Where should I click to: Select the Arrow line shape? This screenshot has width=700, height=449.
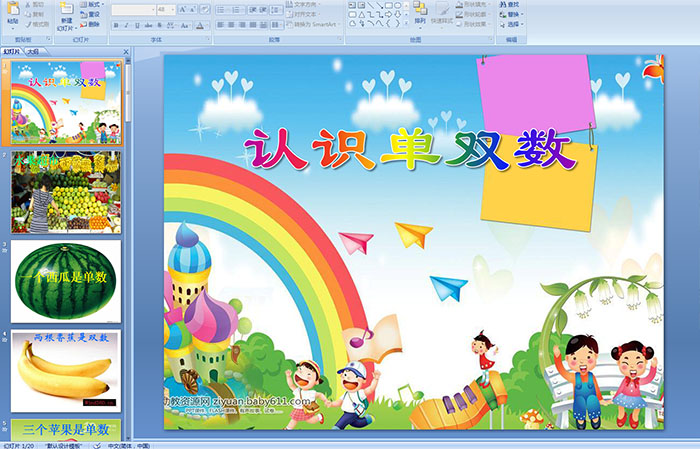(379, 5)
